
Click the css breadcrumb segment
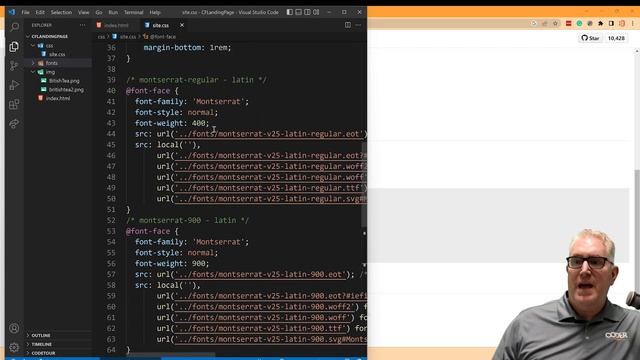pyautogui.click(x=101, y=37)
